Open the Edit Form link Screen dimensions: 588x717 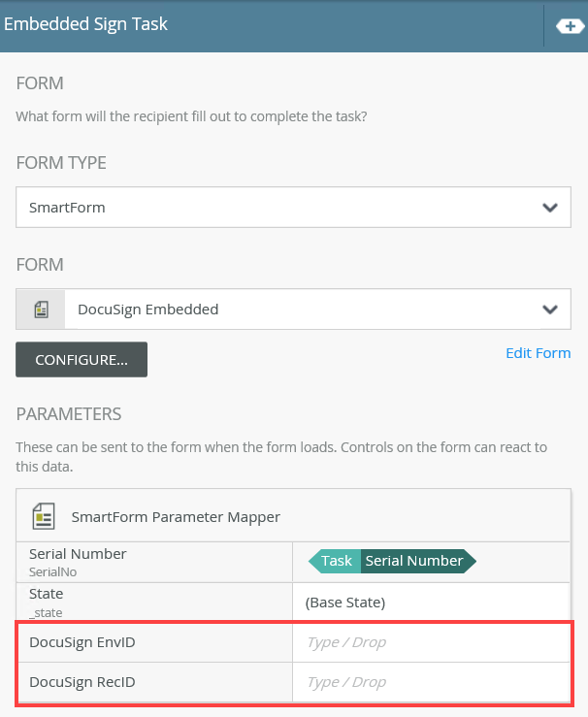point(538,353)
